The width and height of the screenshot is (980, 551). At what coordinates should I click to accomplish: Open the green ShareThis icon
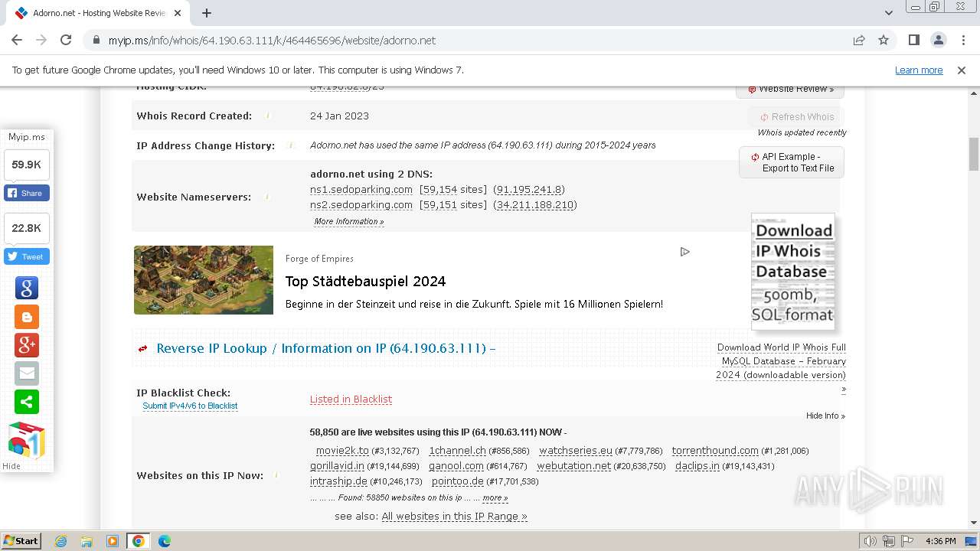click(x=27, y=402)
